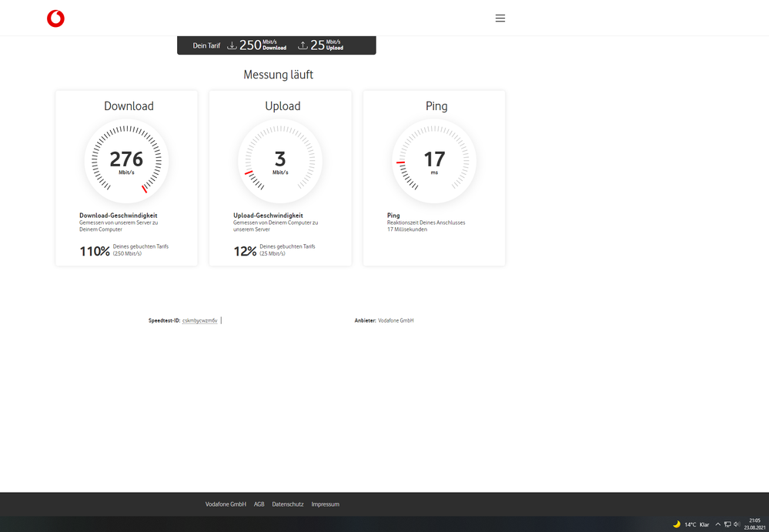Click the 'Upload-Geschwindigkeit' label
This screenshot has height=532, width=769.
[x=268, y=216]
